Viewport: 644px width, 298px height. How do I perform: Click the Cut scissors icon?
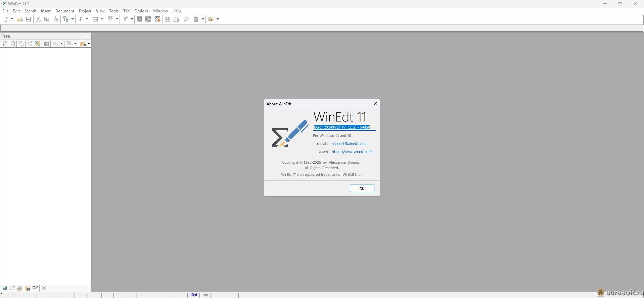38,19
